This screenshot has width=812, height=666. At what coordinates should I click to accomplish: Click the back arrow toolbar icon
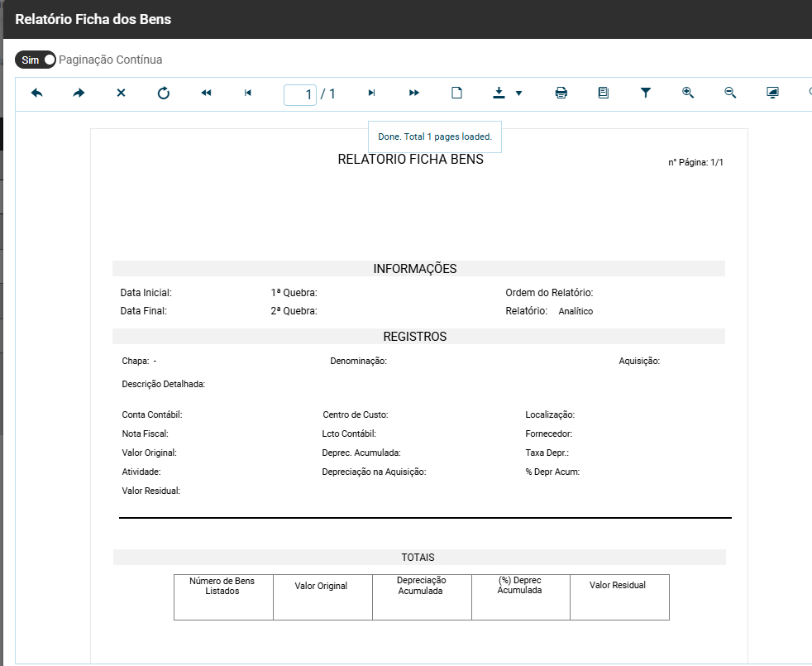point(36,93)
